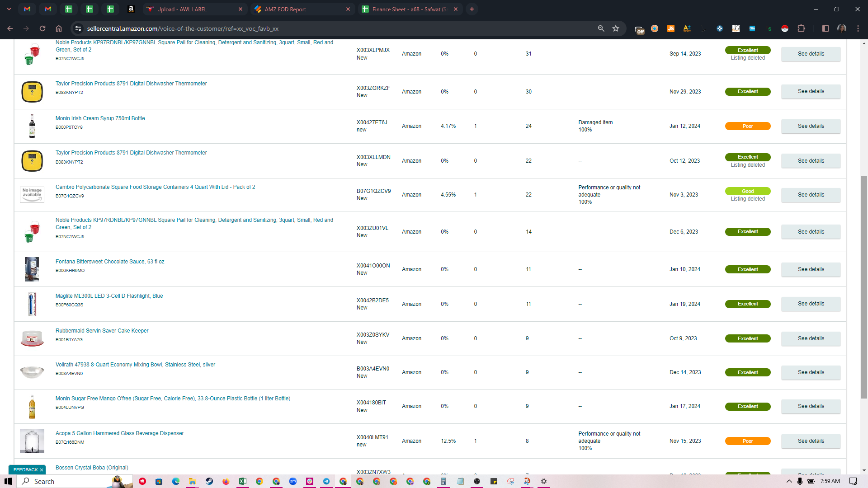The height and width of the screenshot is (488, 868).
Task: Click the SKU X0042B2DE5 text
Action: pyautogui.click(x=373, y=300)
